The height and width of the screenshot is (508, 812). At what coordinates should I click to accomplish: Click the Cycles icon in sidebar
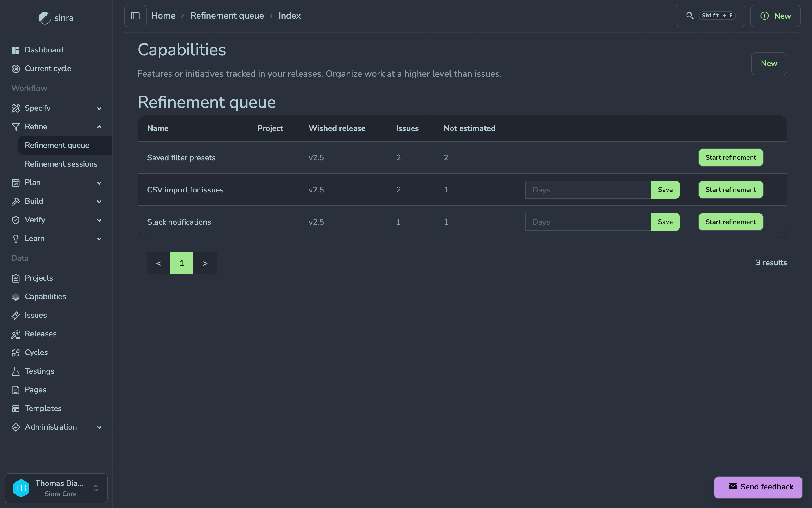click(x=16, y=352)
